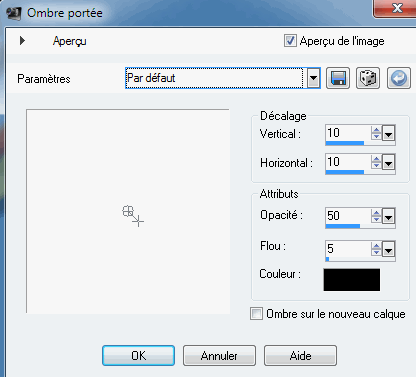Click the save preset floppy disk icon
416x377 pixels.
click(x=338, y=78)
